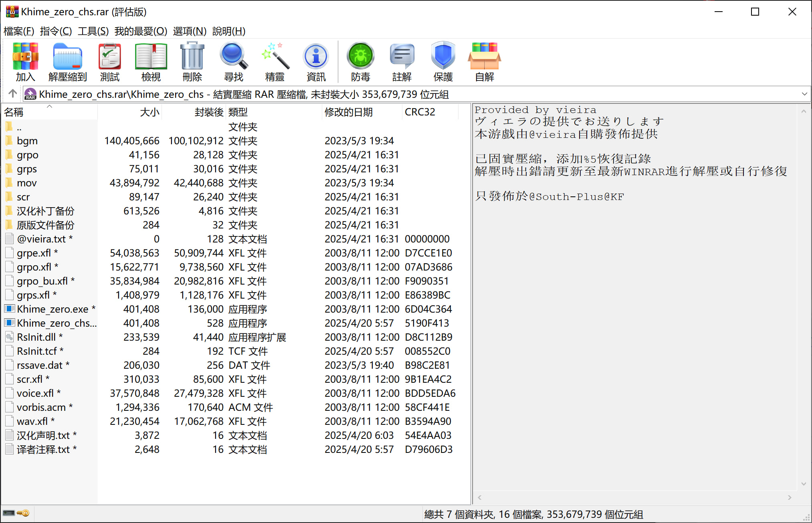This screenshot has width=812, height=523.
Task: Click the address bar path field
Action: pos(417,94)
